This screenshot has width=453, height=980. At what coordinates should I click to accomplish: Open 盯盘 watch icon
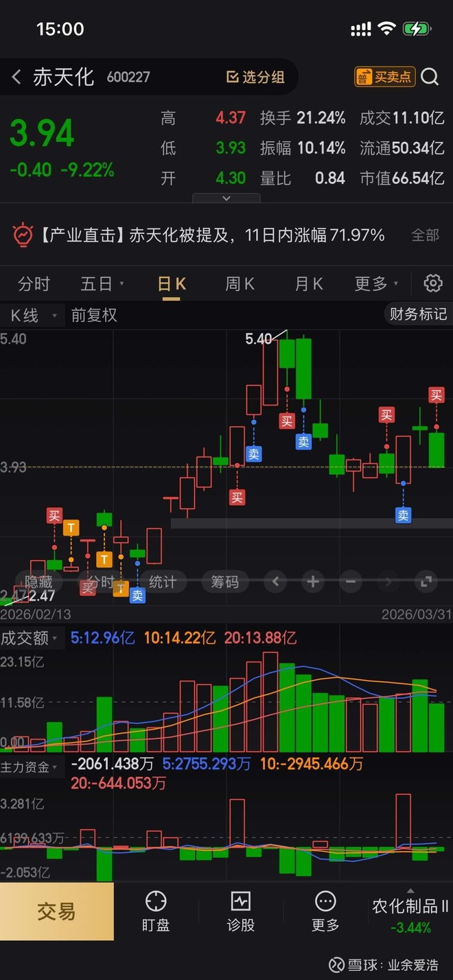pyautogui.click(x=156, y=911)
